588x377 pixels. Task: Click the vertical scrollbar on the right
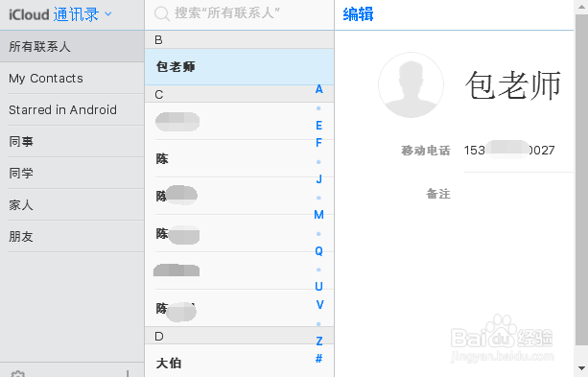tap(581, 180)
